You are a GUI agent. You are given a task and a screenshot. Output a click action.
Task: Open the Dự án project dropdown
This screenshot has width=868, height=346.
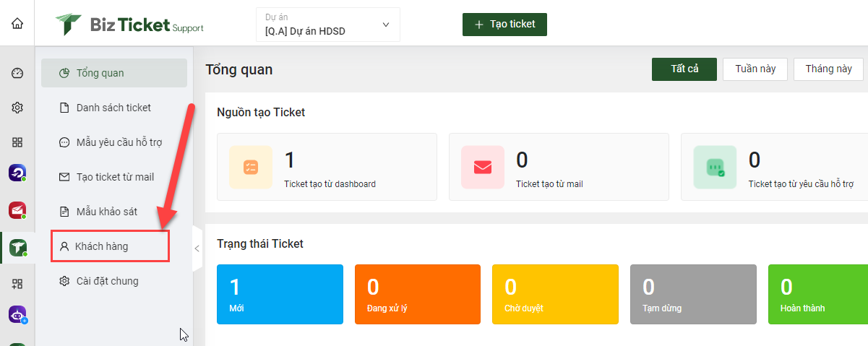coord(328,25)
